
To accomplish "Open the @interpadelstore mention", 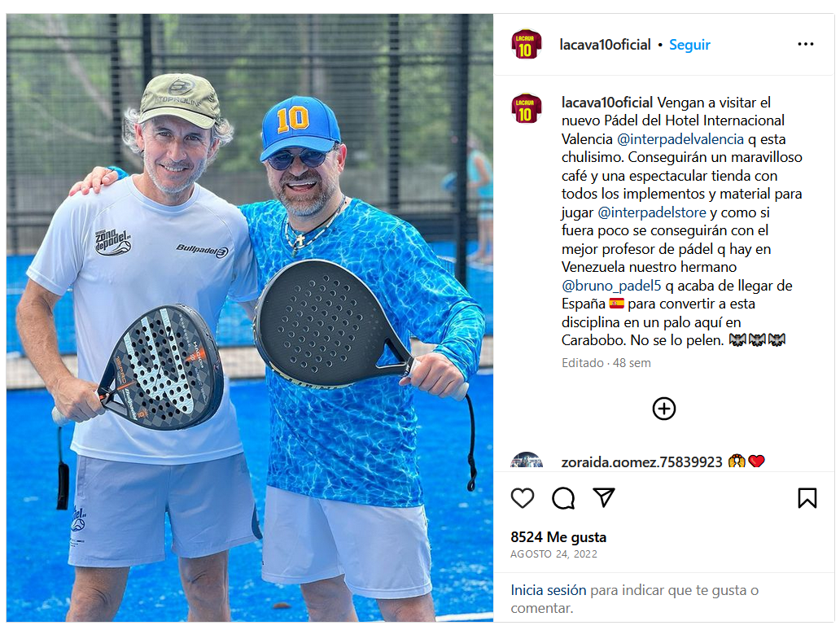I will (x=651, y=212).
